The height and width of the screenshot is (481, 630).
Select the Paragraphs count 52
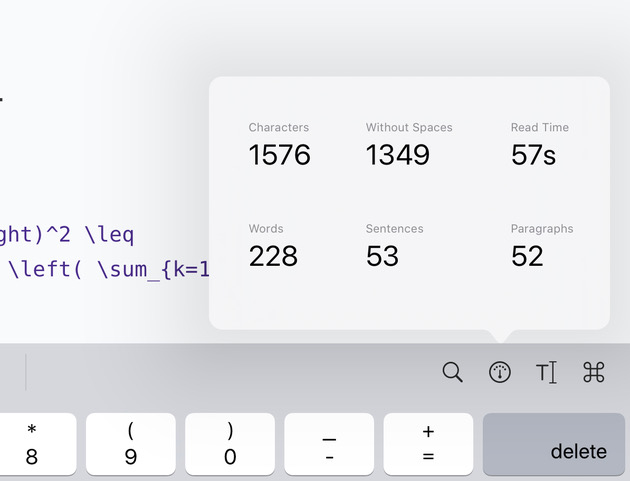527,256
